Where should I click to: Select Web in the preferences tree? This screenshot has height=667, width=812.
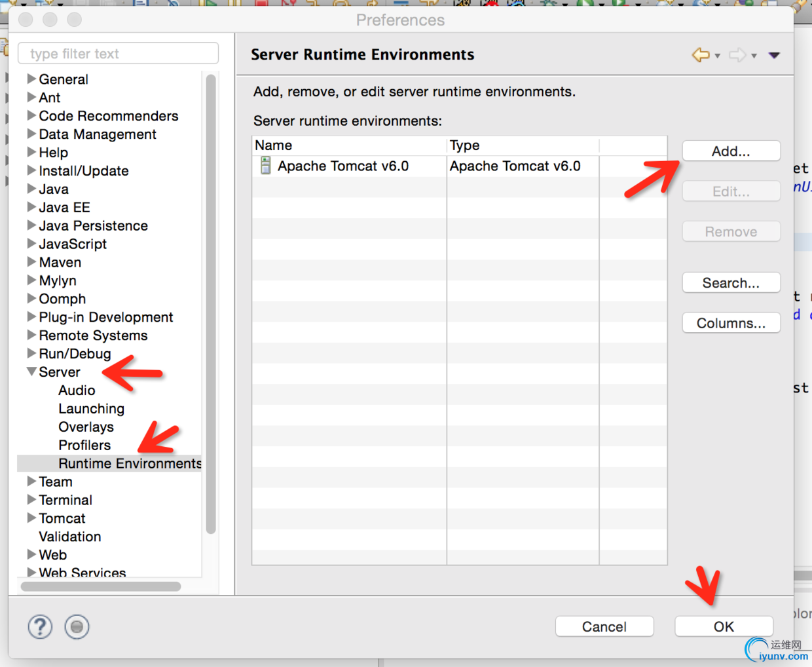52,555
